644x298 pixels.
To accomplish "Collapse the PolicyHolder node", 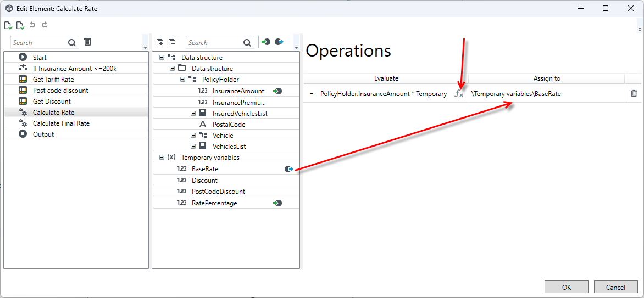I will [x=182, y=80].
